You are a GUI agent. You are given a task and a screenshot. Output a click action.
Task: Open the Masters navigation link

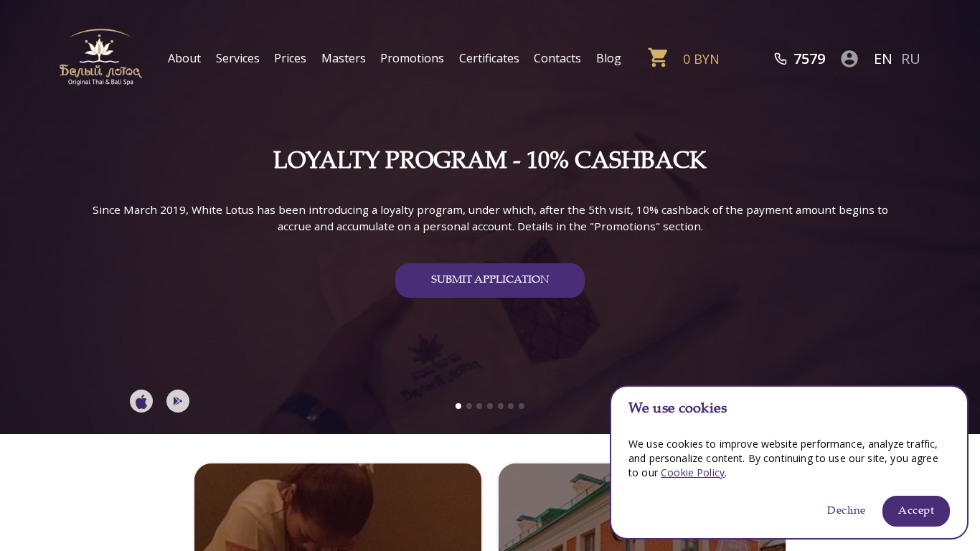pos(344,58)
